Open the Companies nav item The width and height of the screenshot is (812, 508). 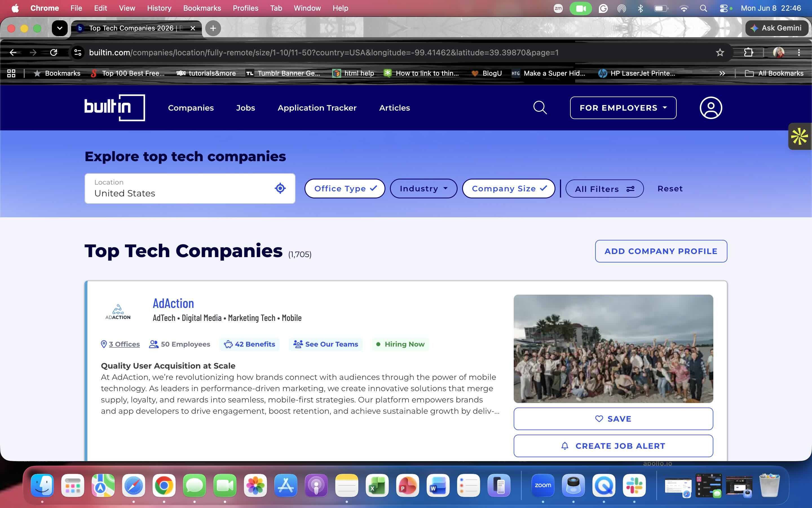tap(191, 108)
